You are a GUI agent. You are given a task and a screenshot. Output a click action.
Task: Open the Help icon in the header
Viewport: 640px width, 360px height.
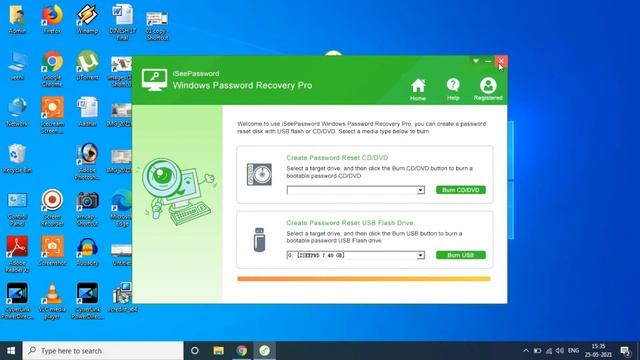tap(453, 89)
